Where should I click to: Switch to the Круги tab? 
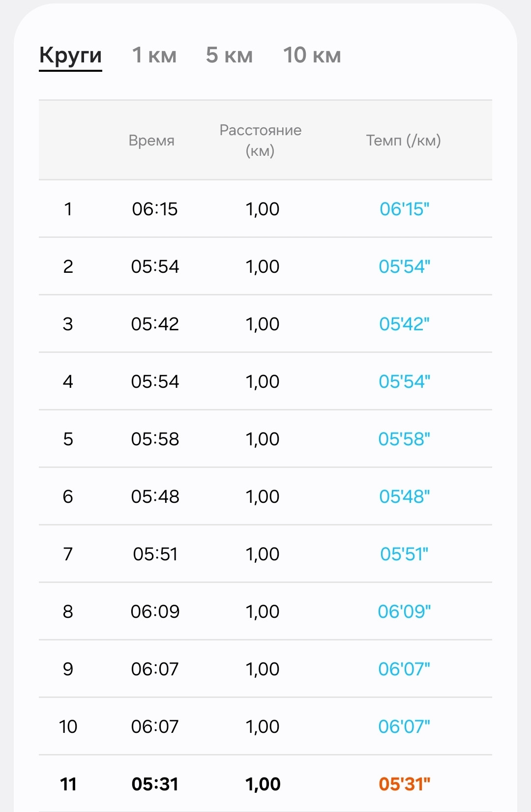coord(70,55)
